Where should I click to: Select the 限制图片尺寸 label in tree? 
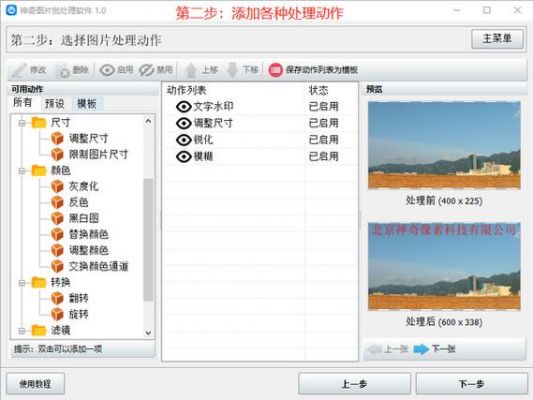(x=99, y=155)
